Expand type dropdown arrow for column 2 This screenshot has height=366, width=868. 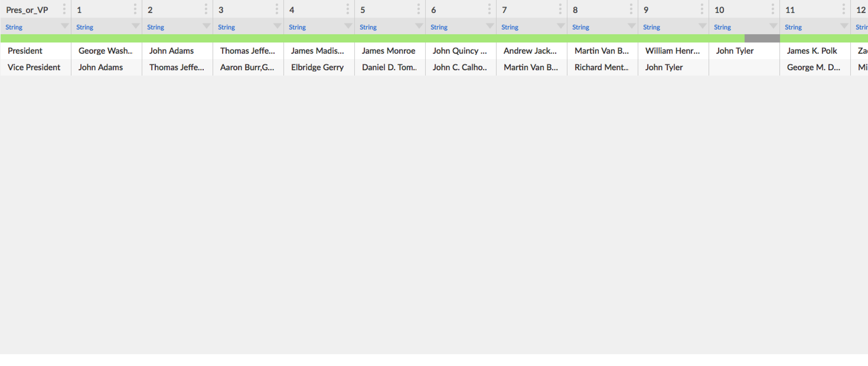tap(206, 26)
